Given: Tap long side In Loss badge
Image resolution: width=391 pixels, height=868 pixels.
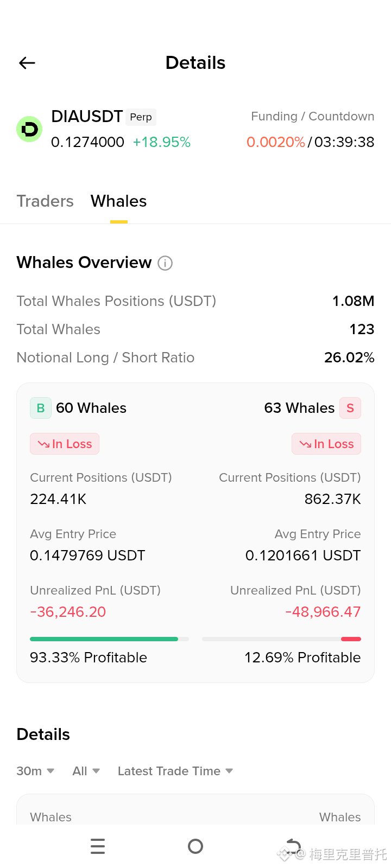Looking at the screenshot, I should point(65,444).
